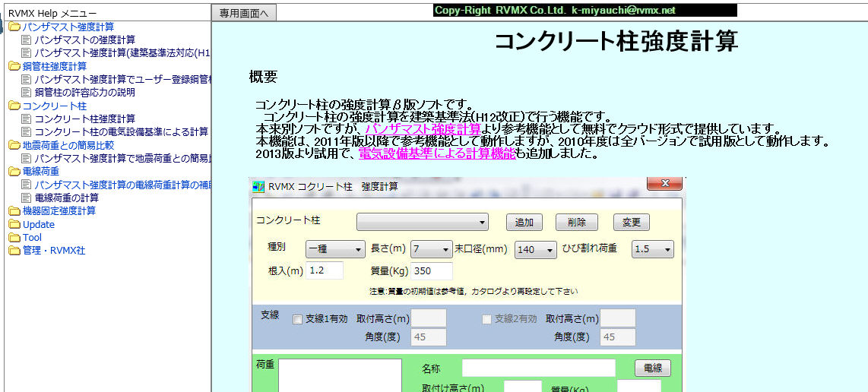Click the Tool folder icon
The height and width of the screenshot is (392, 868).
(14, 238)
